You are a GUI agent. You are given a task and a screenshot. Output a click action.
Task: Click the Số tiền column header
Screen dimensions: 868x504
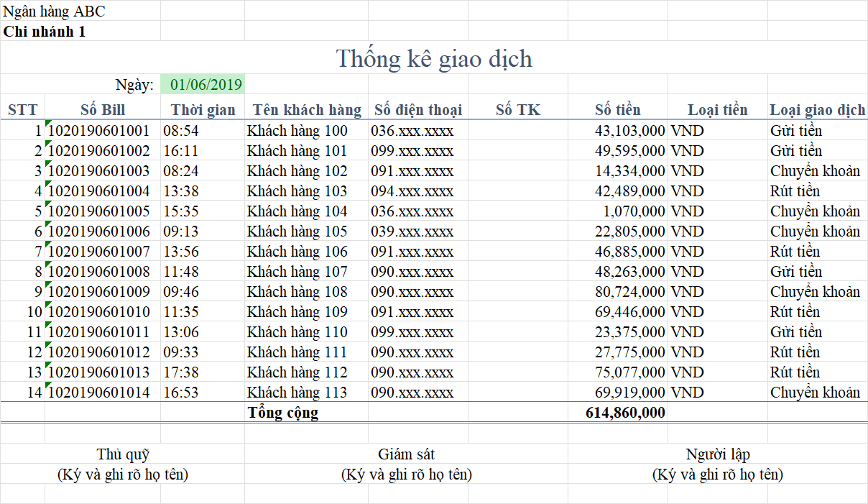(618, 110)
